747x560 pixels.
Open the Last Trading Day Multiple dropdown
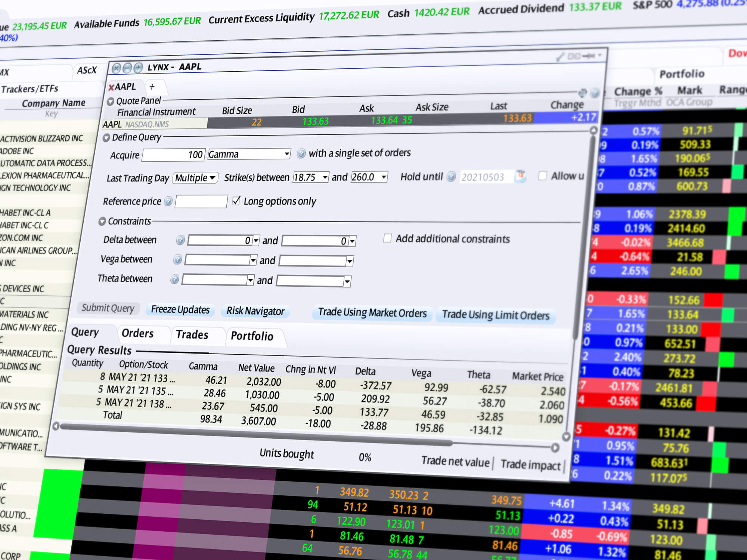(x=195, y=178)
